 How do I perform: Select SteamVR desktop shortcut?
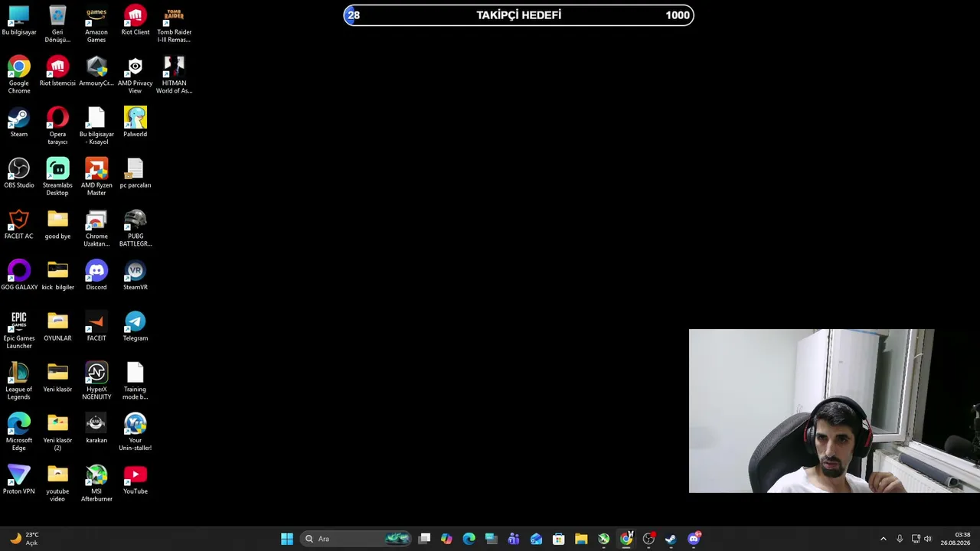pyautogui.click(x=136, y=275)
